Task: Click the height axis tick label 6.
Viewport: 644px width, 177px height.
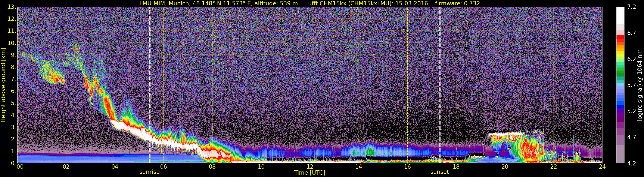Action: click(x=13, y=91)
